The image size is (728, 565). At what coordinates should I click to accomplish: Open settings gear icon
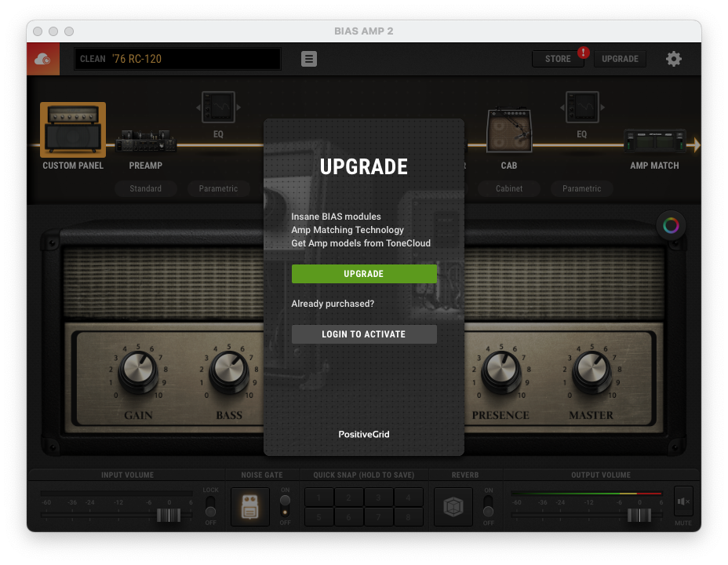pyautogui.click(x=673, y=59)
